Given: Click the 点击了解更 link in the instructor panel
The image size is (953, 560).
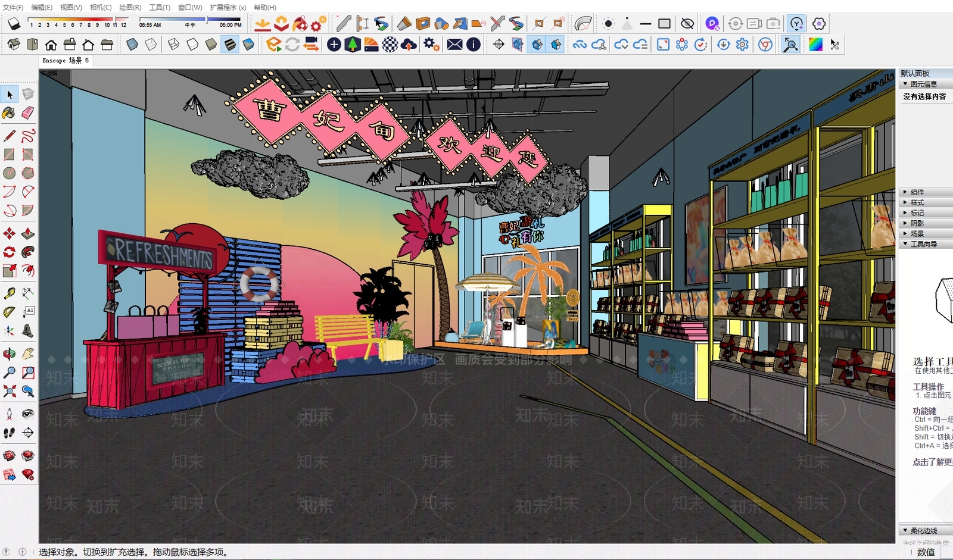Looking at the screenshot, I should tap(932, 462).
